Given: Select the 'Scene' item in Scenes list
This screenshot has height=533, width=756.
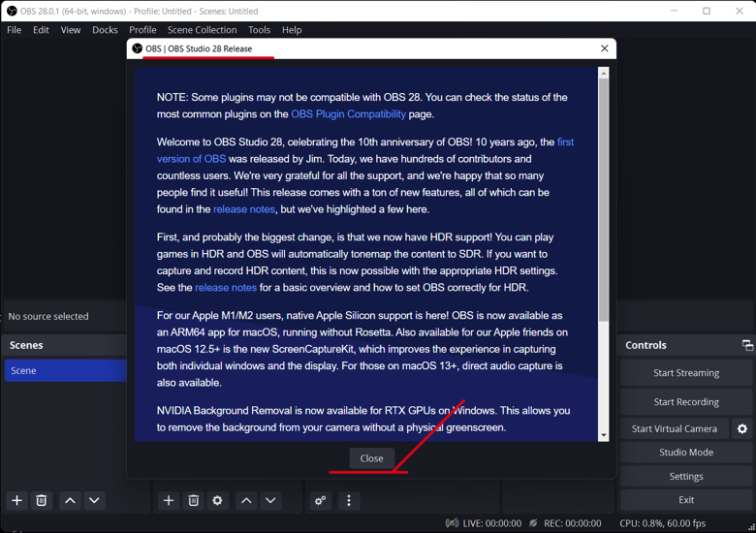Looking at the screenshot, I should 66,370.
